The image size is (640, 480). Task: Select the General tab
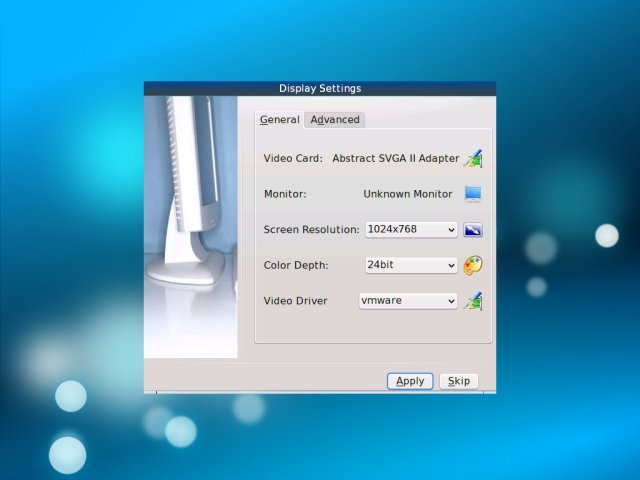pos(279,120)
